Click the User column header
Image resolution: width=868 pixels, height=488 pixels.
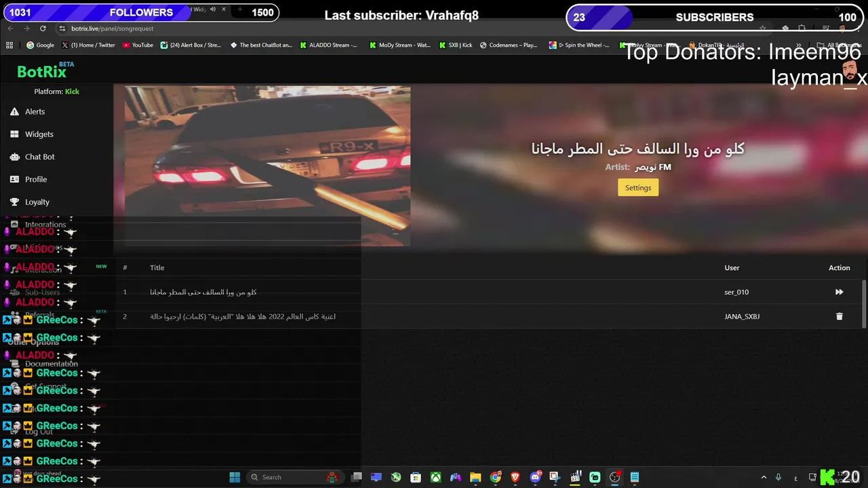click(732, 268)
